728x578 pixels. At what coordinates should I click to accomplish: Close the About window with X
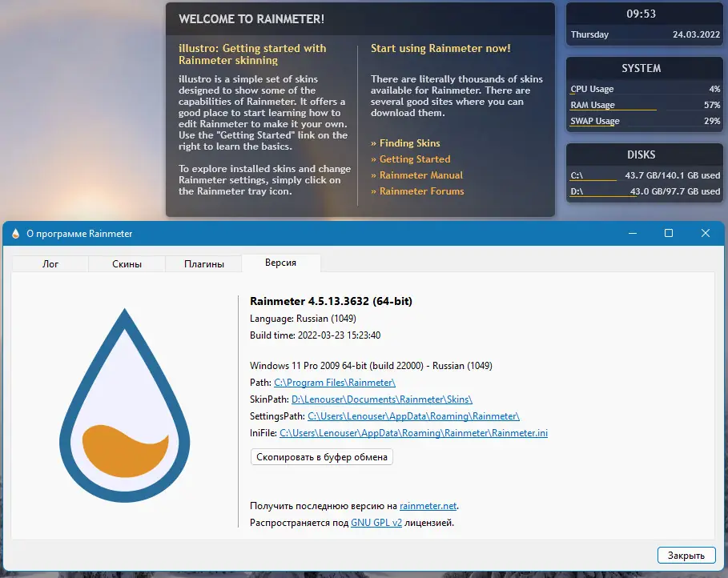click(x=706, y=233)
